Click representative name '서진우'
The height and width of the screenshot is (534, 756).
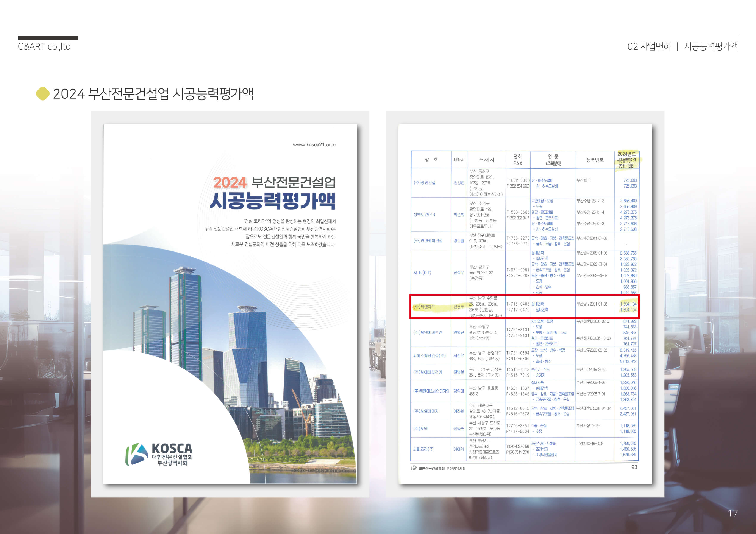pos(459,356)
